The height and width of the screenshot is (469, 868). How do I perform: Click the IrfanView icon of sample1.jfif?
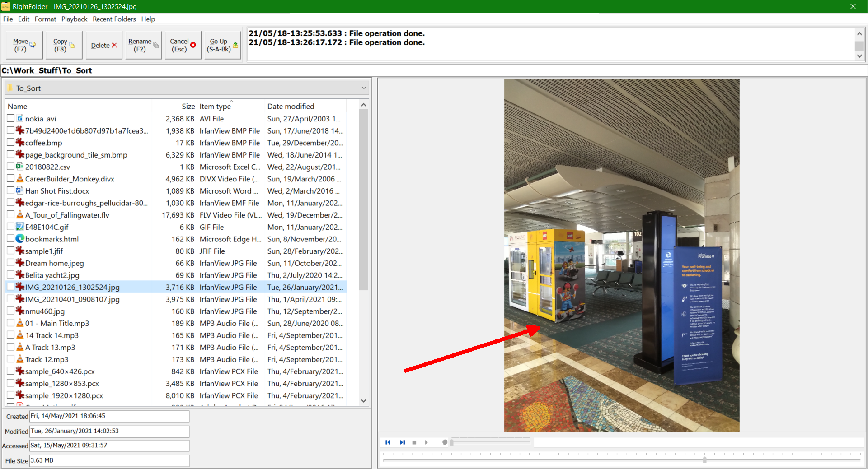tap(20, 251)
